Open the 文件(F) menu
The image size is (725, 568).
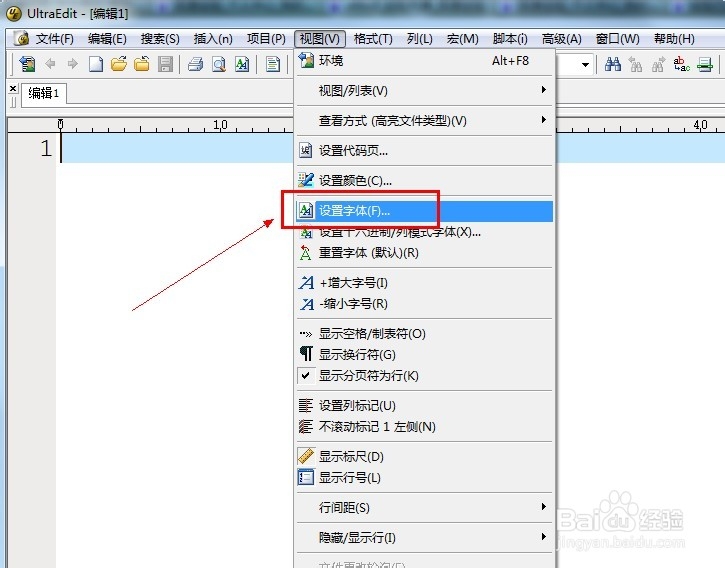[55, 39]
